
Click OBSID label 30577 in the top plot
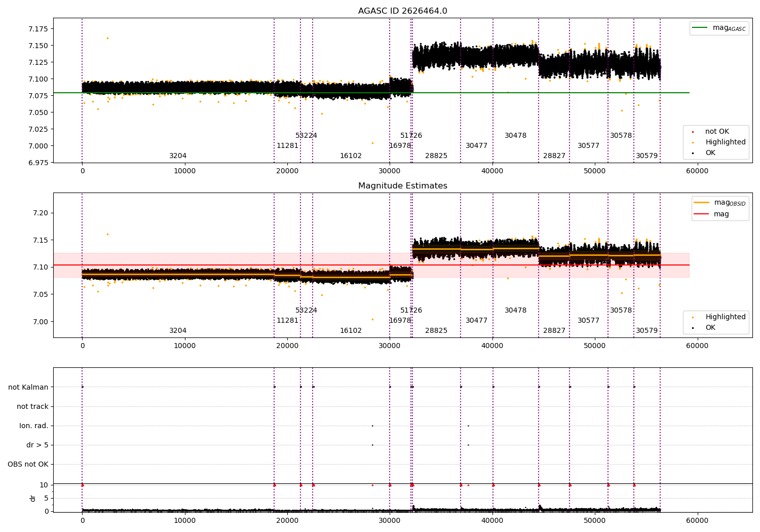coord(588,146)
